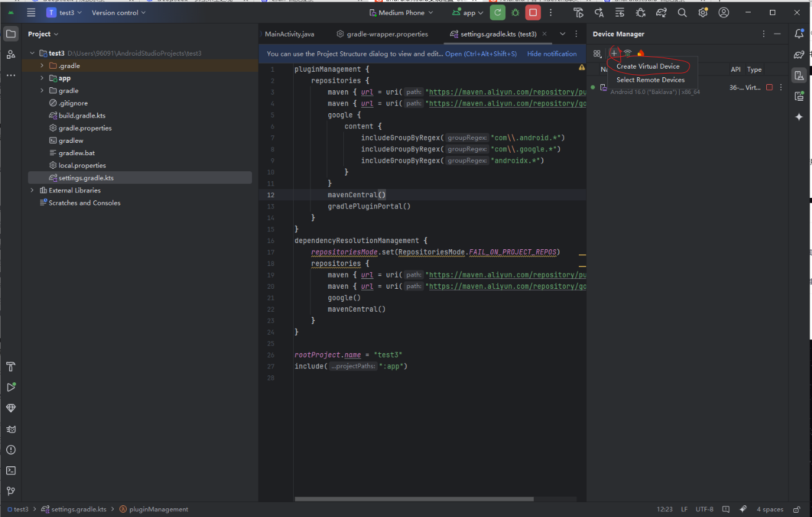812x517 pixels.
Task: Open the Build tool window hammer in the left sidebar
Action: [11, 367]
